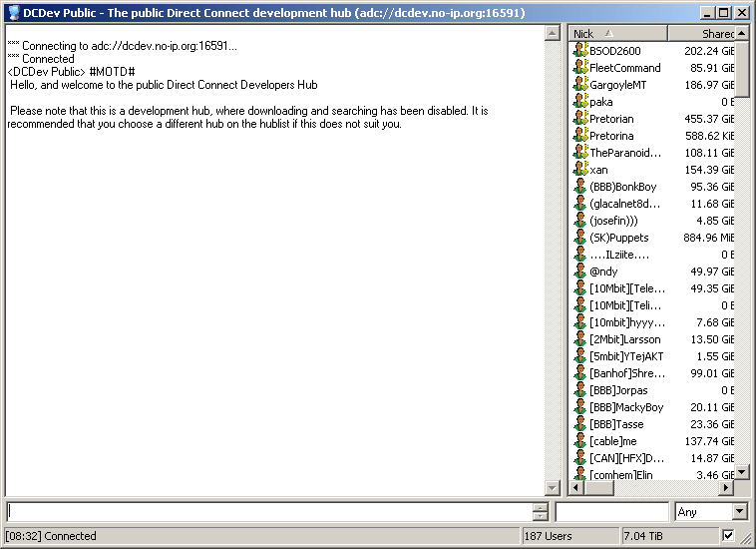This screenshot has width=756, height=549.
Task: Select the icon next to ....ILziite....
Action: coord(580,254)
